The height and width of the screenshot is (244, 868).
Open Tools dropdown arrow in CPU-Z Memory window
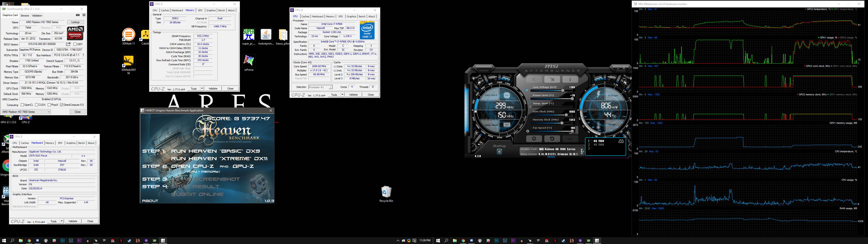click(x=202, y=89)
